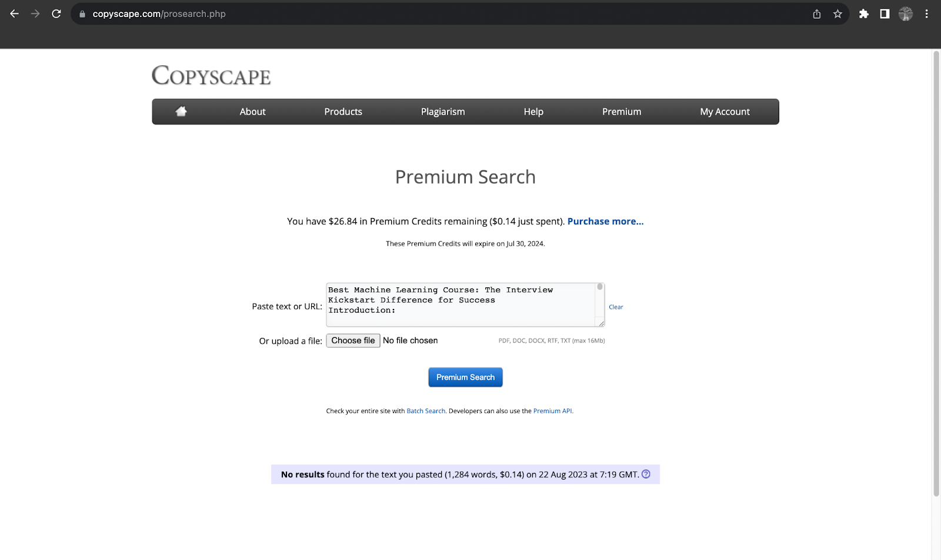Viewport: 941px width, 560px height.
Task: Click the share page icon
Action: click(817, 14)
